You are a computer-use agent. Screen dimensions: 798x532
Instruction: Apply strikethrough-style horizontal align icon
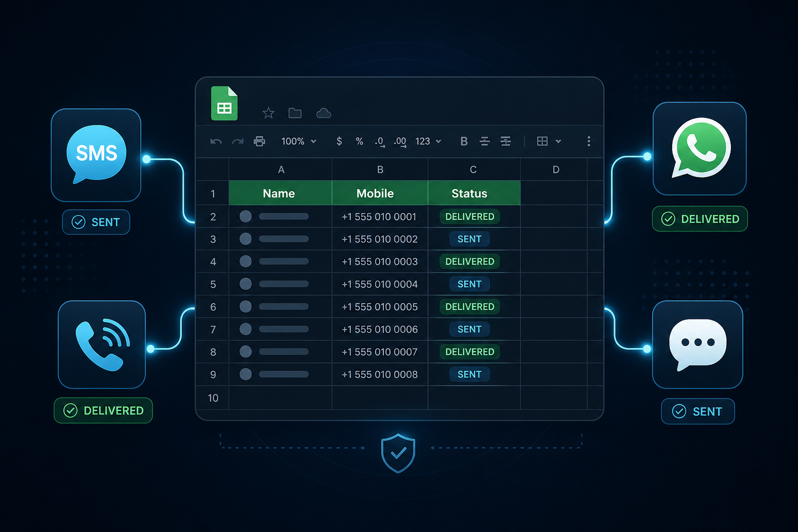click(485, 141)
